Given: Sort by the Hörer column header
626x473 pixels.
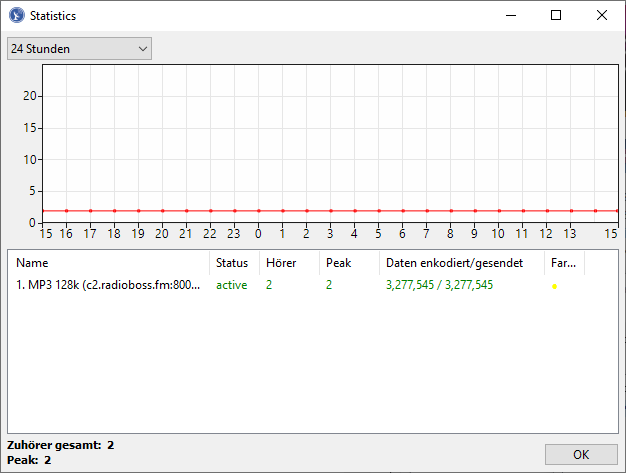Looking at the screenshot, I should tap(289, 263).
